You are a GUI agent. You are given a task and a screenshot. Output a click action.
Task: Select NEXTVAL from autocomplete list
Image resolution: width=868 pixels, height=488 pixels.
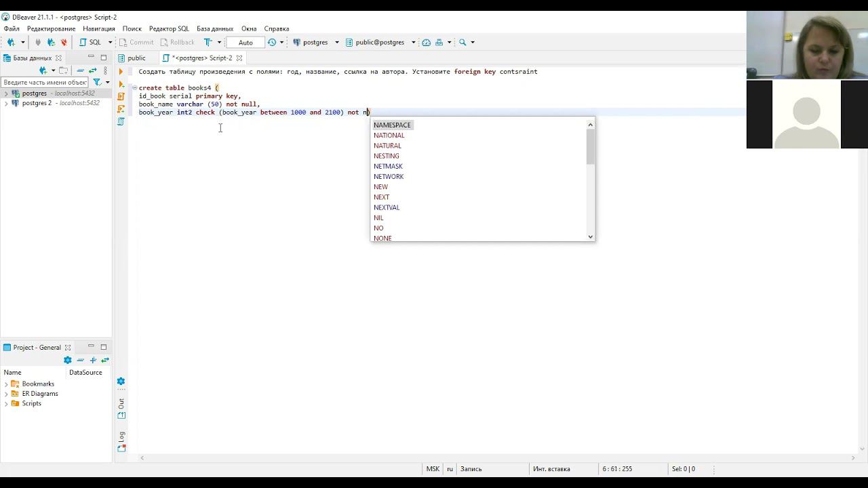(387, 207)
